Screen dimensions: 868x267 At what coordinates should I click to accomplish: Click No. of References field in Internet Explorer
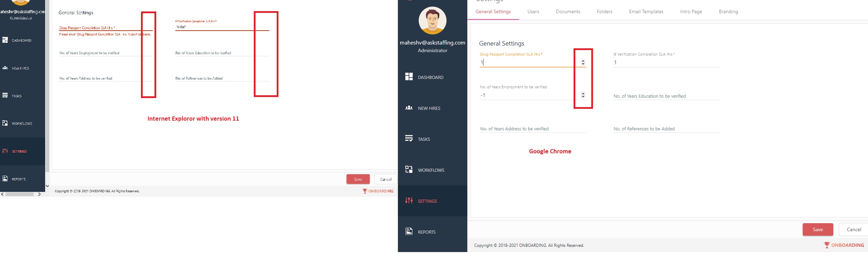tap(222, 78)
